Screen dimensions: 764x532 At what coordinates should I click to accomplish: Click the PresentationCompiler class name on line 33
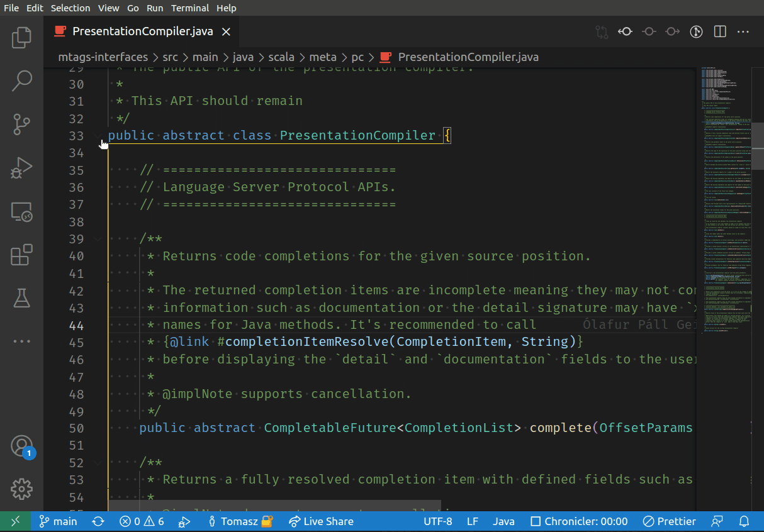[357, 135]
